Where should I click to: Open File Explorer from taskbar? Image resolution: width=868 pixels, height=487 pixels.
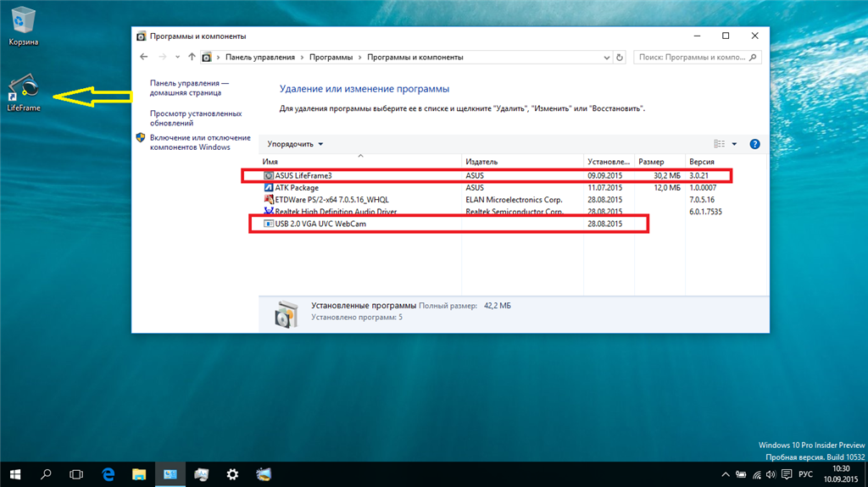(139, 474)
